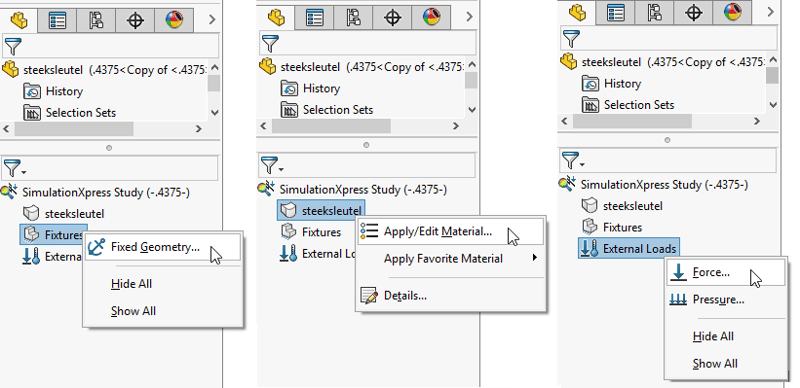
Task: Open study filter dropdown in the Fixed Geometry panel
Action: 14,167
